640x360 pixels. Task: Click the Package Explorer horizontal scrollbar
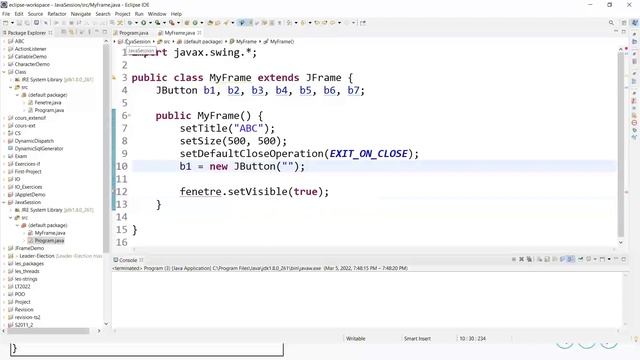click(48, 331)
